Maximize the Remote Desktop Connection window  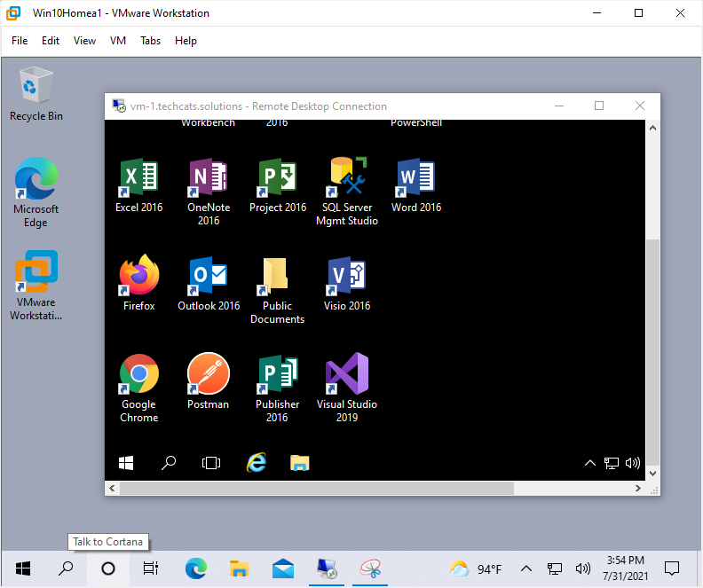coord(599,106)
